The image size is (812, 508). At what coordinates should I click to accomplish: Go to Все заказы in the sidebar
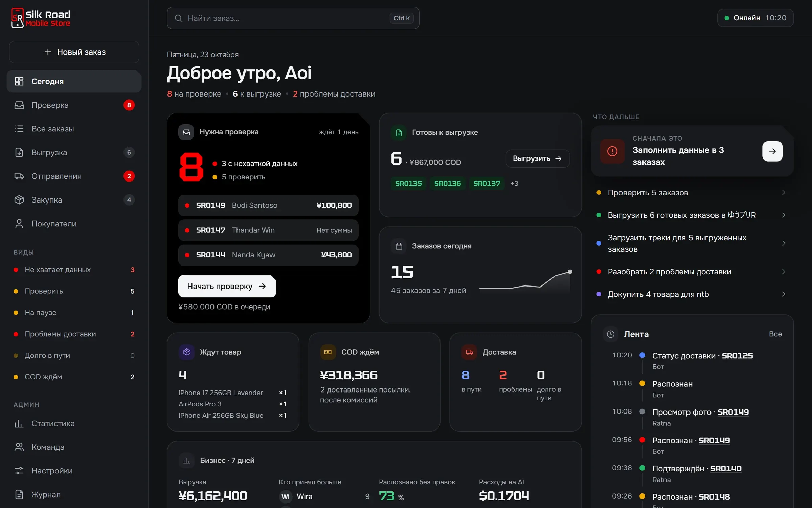pyautogui.click(x=74, y=129)
